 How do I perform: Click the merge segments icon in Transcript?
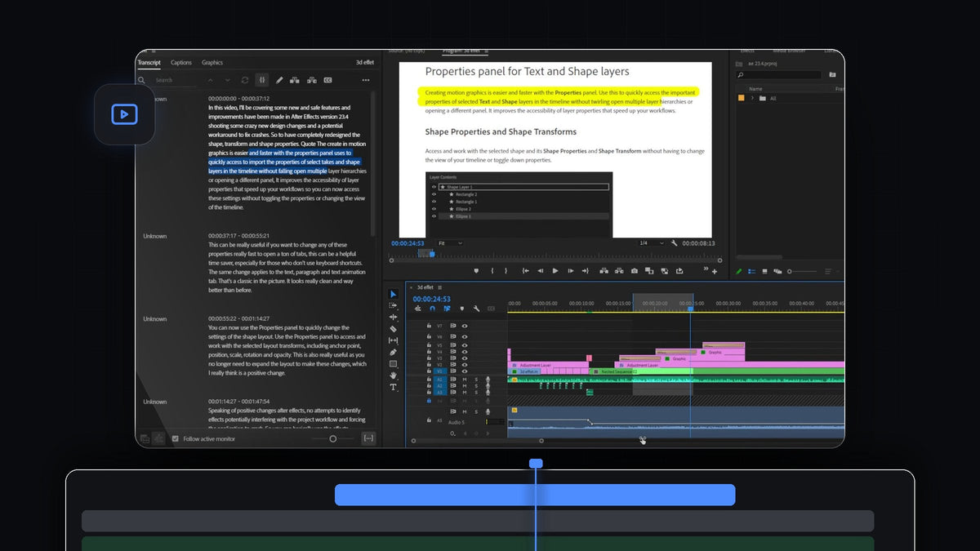[296, 80]
